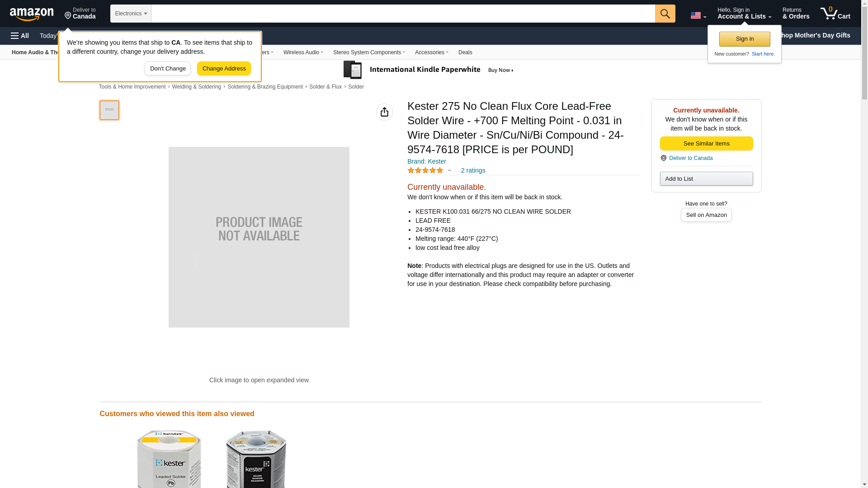
Task: Click the Sign in button
Action: click(745, 39)
